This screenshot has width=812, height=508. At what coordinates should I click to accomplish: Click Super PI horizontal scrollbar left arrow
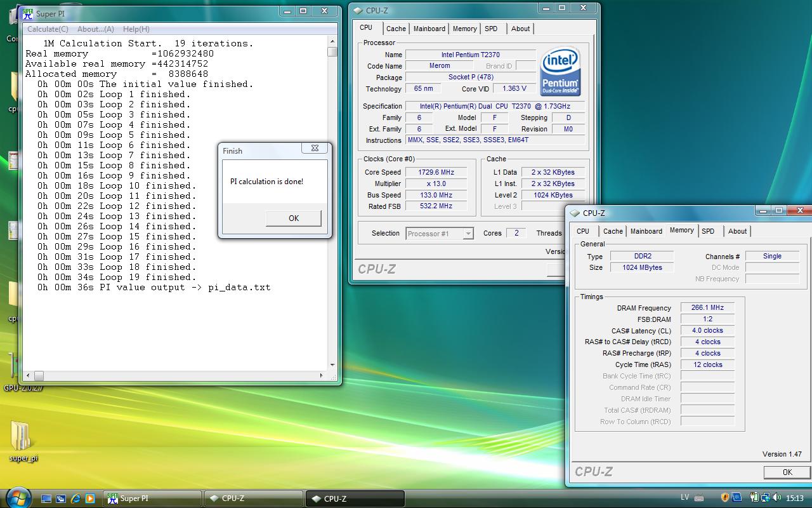[x=29, y=375]
